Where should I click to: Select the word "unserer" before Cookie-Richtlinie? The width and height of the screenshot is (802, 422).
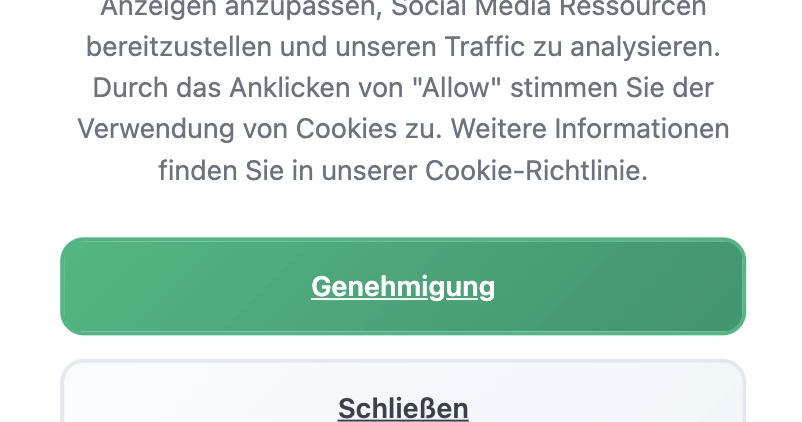click(369, 170)
